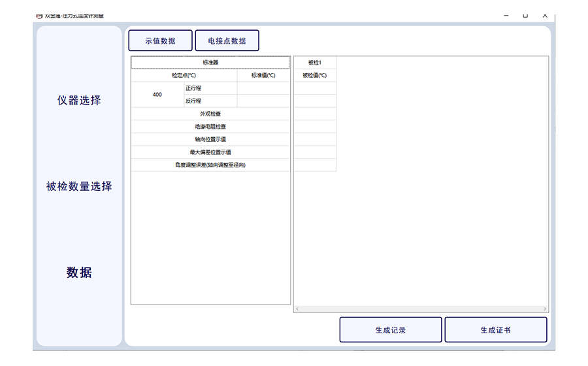Select the 400 检定点 cell
The width and height of the screenshot is (588, 366).
point(157,95)
